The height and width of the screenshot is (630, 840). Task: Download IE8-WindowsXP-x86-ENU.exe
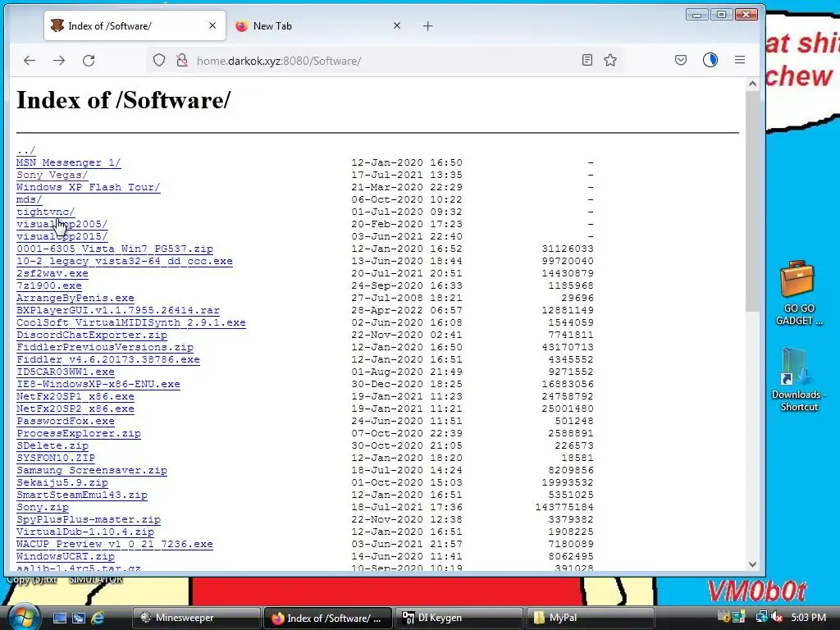click(98, 384)
